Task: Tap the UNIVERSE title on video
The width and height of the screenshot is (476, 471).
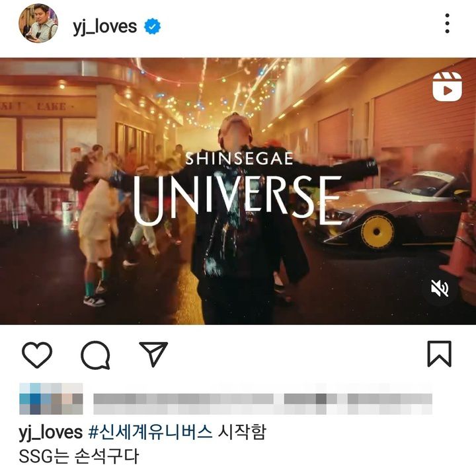Action: pyautogui.click(x=237, y=200)
